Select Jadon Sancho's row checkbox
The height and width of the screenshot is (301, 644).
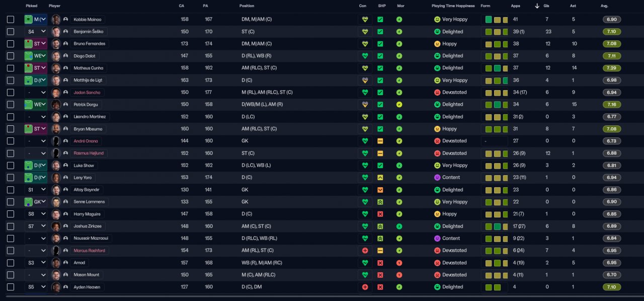[x=11, y=93]
